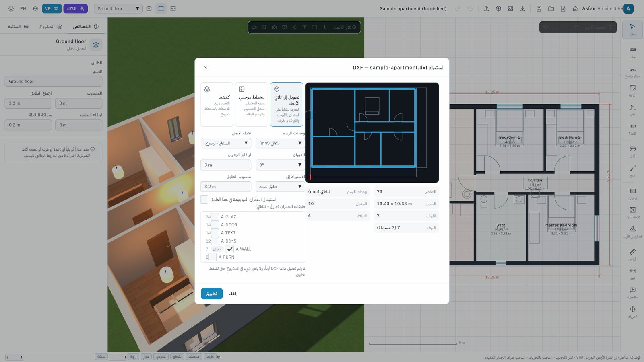The width and height of the screenshot is (644, 362).
Task: Check the A-DOOR layer checkbox
Action: pos(215,225)
